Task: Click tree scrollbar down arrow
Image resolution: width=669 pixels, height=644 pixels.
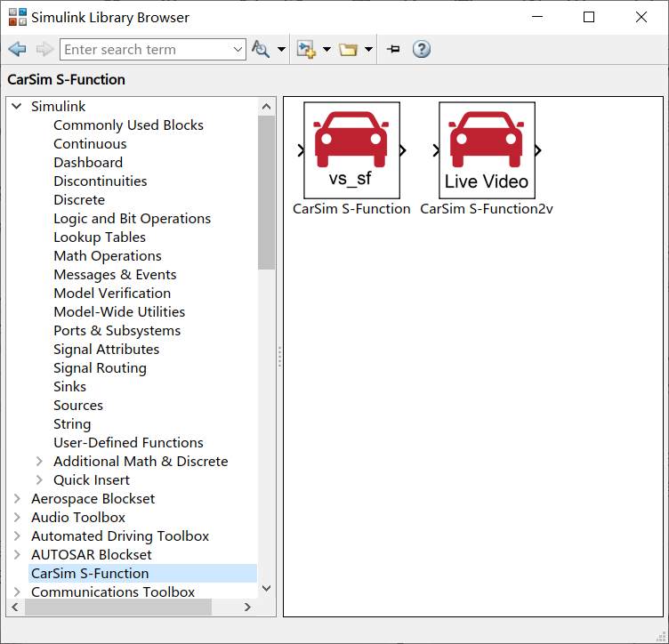Action: 266,589
